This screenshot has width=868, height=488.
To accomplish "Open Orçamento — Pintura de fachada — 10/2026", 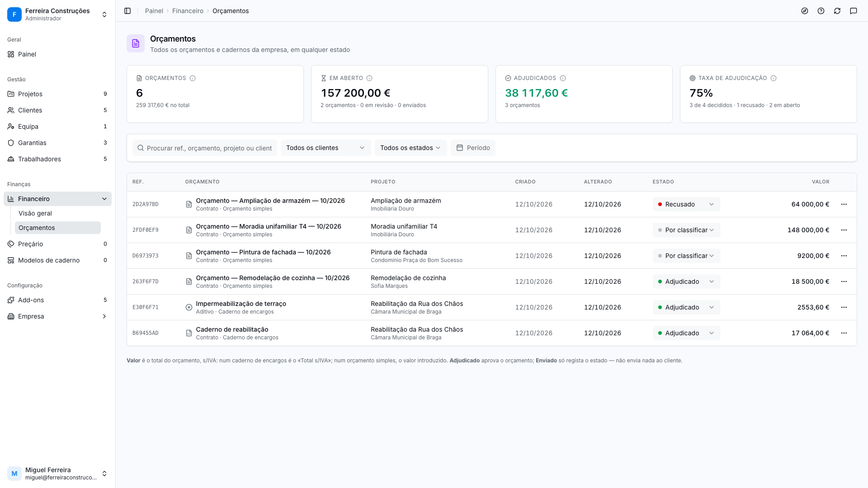I will (263, 252).
